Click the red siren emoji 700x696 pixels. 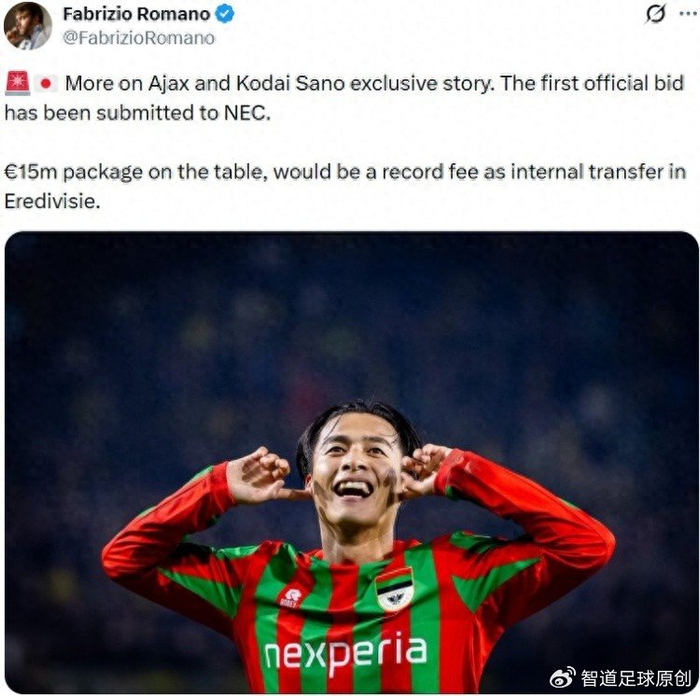[x=17, y=83]
